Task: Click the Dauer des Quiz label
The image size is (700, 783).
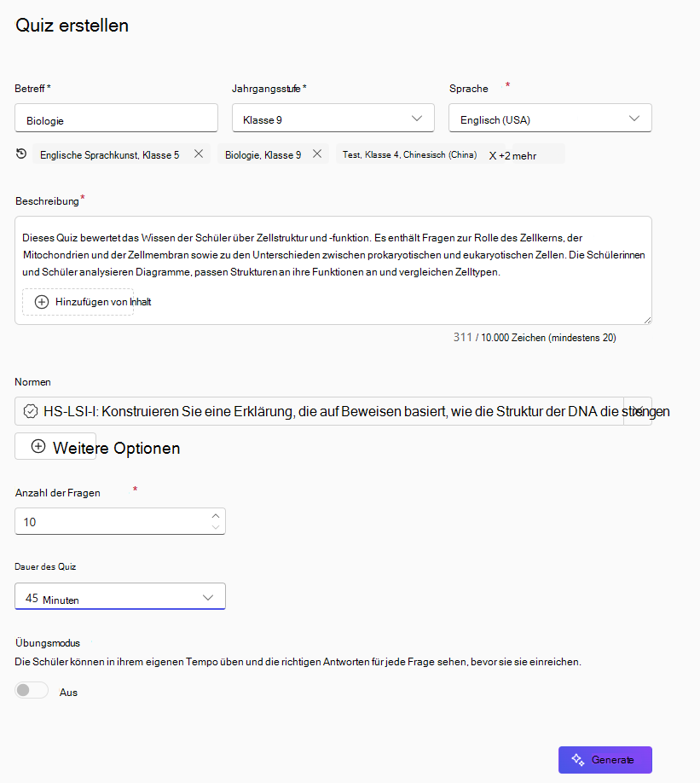Action: point(45,566)
